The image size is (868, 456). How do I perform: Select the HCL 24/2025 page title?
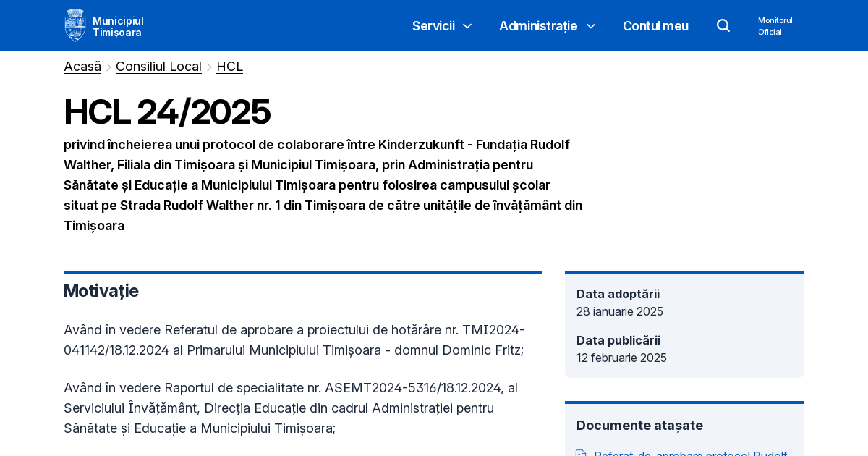[166, 112]
